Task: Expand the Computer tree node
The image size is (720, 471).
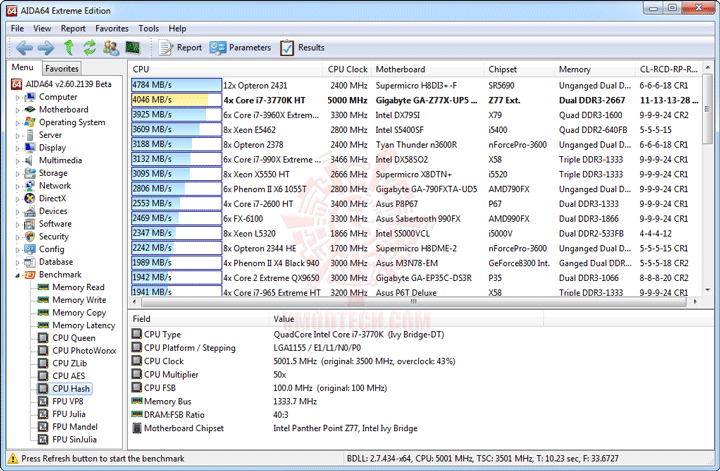Action: pyautogui.click(x=17, y=97)
